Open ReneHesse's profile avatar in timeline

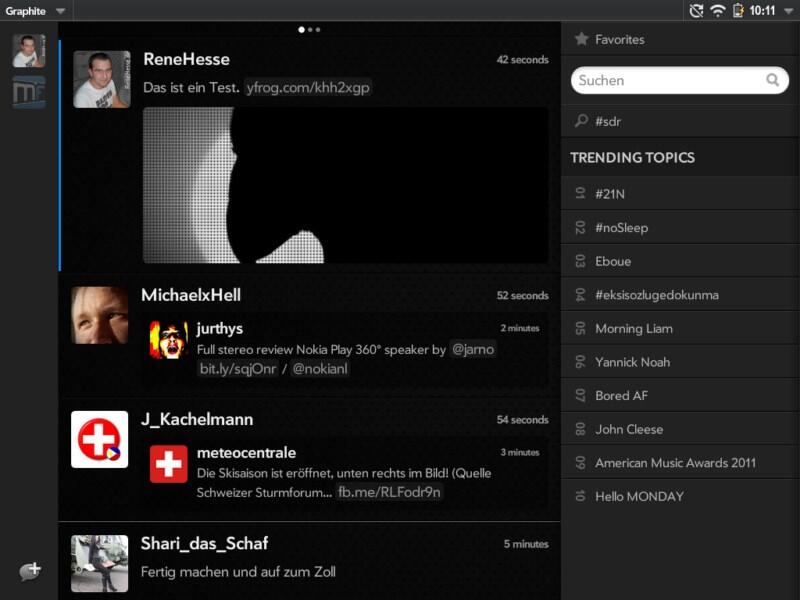[x=102, y=79]
